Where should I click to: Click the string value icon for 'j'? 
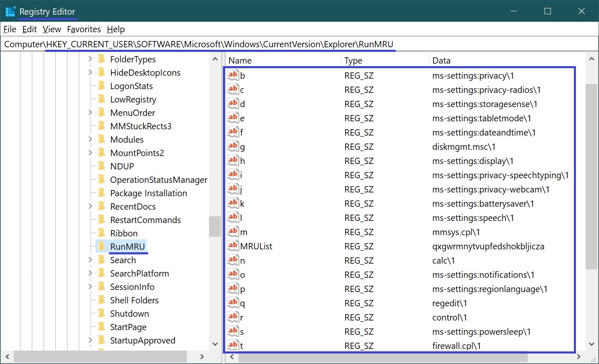coord(233,189)
